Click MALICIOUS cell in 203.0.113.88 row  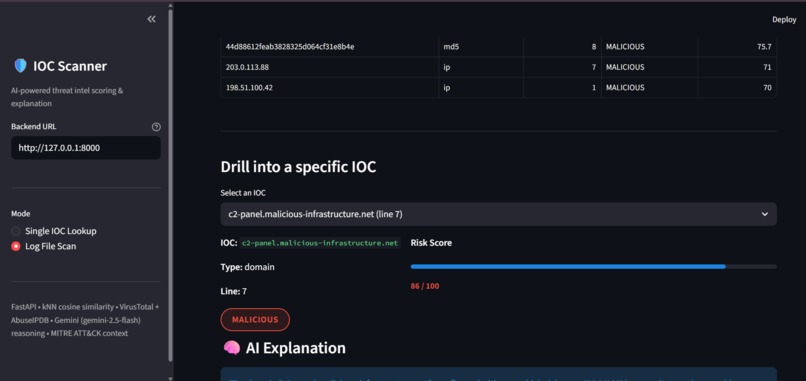(649, 67)
